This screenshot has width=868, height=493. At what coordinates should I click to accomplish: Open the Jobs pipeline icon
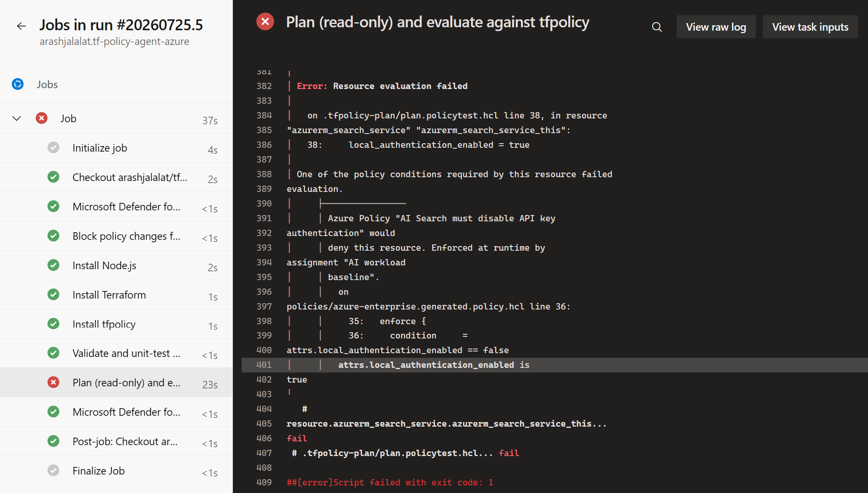(18, 84)
